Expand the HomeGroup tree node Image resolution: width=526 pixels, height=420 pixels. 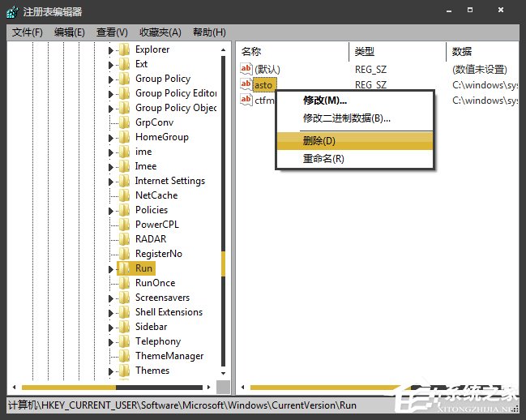tap(112, 137)
